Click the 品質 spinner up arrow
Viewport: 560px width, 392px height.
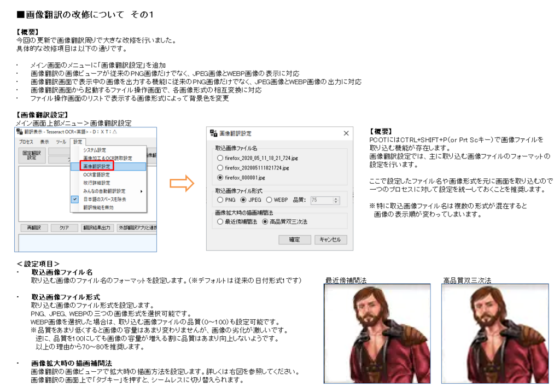(x=336, y=198)
